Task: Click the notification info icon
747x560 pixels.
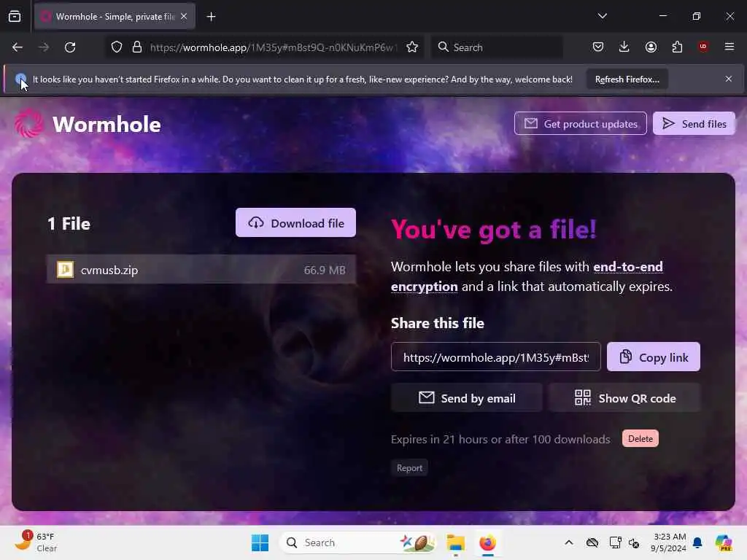Action: 20,79
